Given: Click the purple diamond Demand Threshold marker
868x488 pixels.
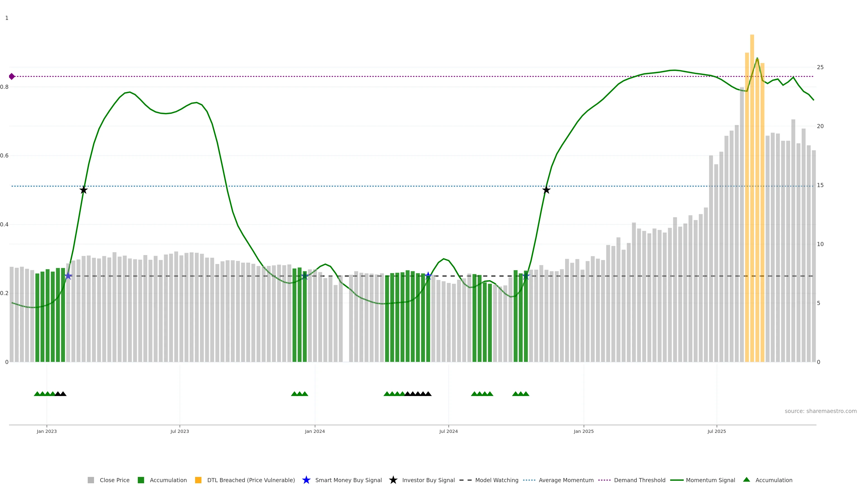Looking at the screenshot, I should click(12, 76).
